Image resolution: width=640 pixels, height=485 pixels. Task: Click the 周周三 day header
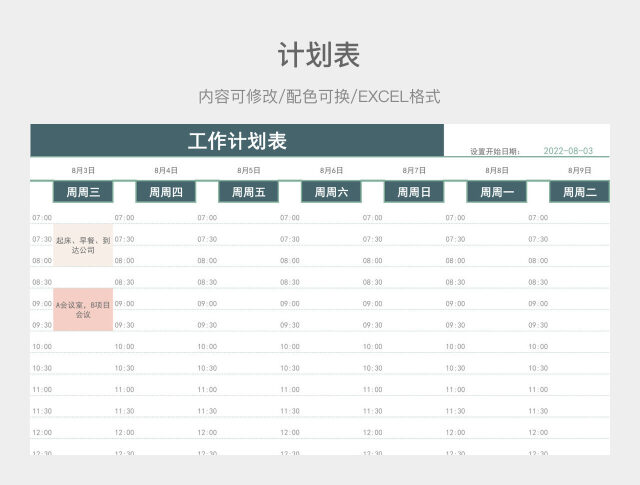(83, 192)
